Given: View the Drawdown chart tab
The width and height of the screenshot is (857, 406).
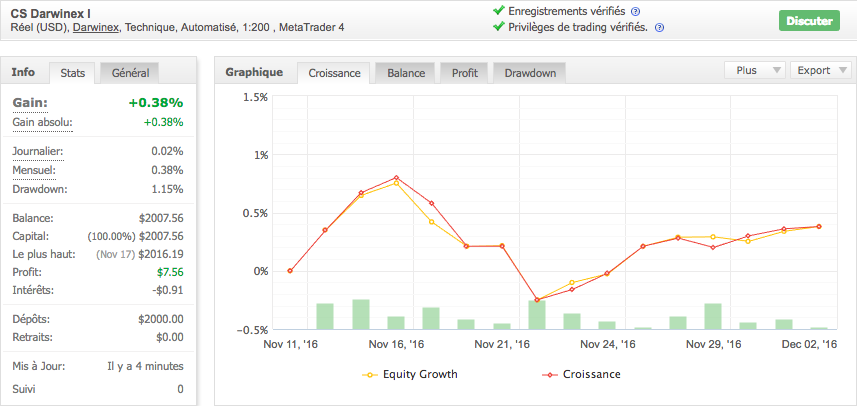Looking at the screenshot, I should pyautogui.click(x=529, y=73).
